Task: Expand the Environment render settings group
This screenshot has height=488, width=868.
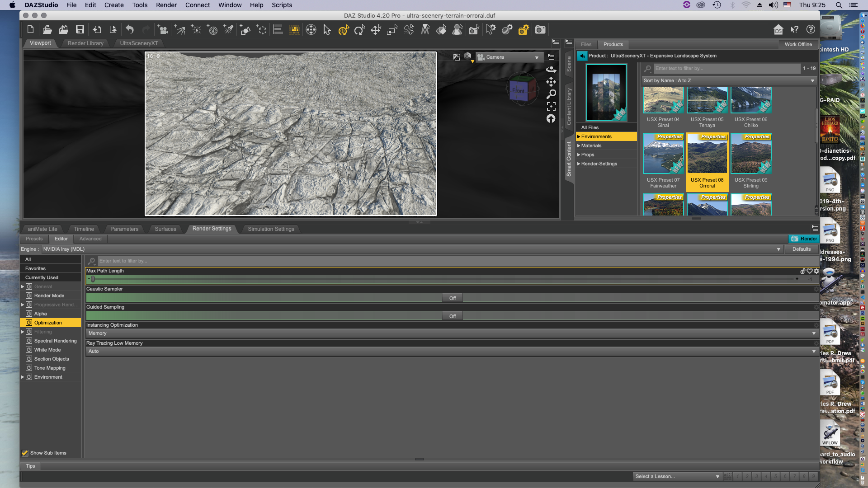Action: click(23, 377)
